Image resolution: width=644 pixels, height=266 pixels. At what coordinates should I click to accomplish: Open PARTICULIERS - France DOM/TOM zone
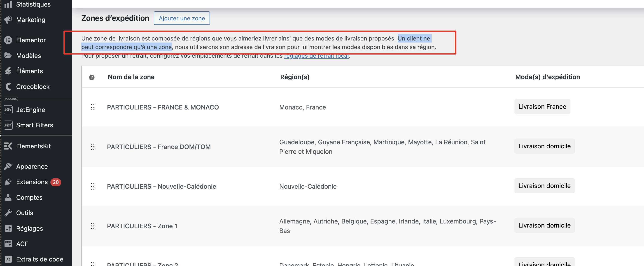tap(159, 147)
